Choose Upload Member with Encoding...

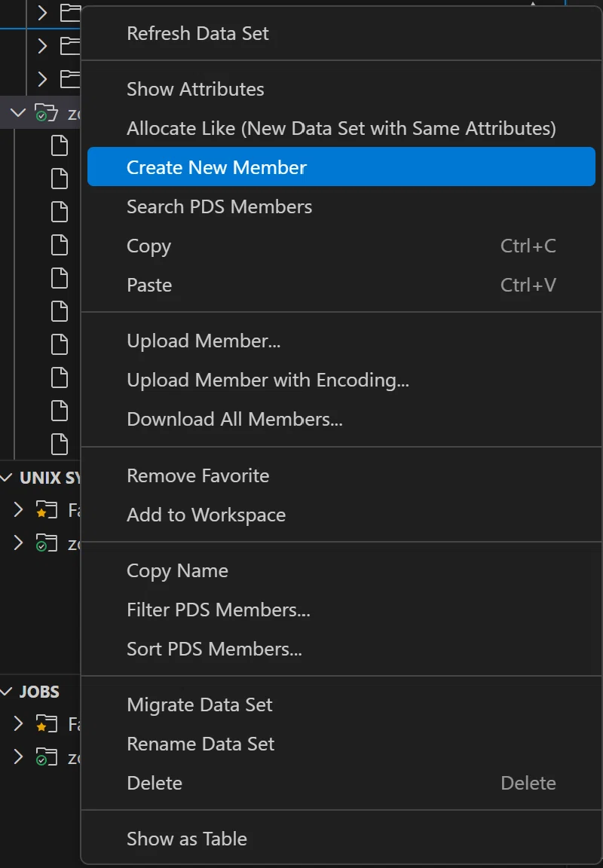coord(341,381)
